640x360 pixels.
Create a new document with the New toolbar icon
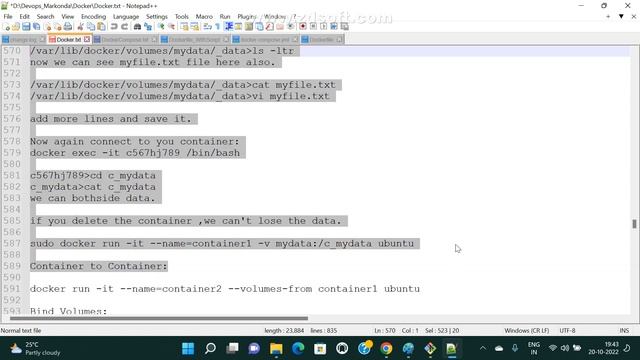click(6, 27)
